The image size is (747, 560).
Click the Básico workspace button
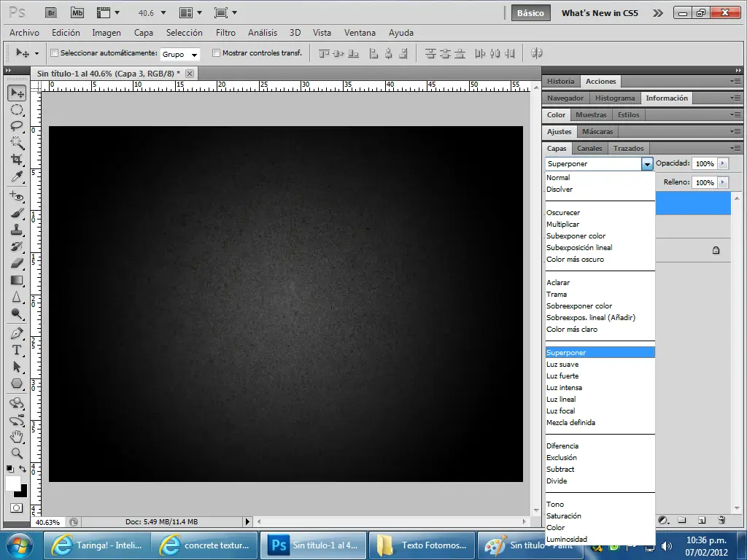530,12
